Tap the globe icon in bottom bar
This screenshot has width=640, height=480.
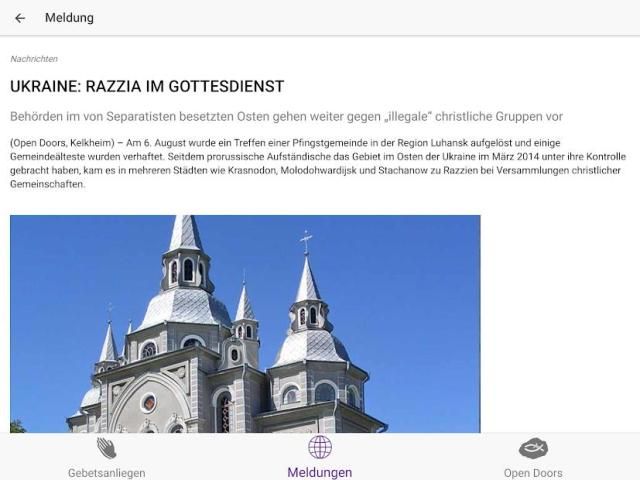pos(320,447)
